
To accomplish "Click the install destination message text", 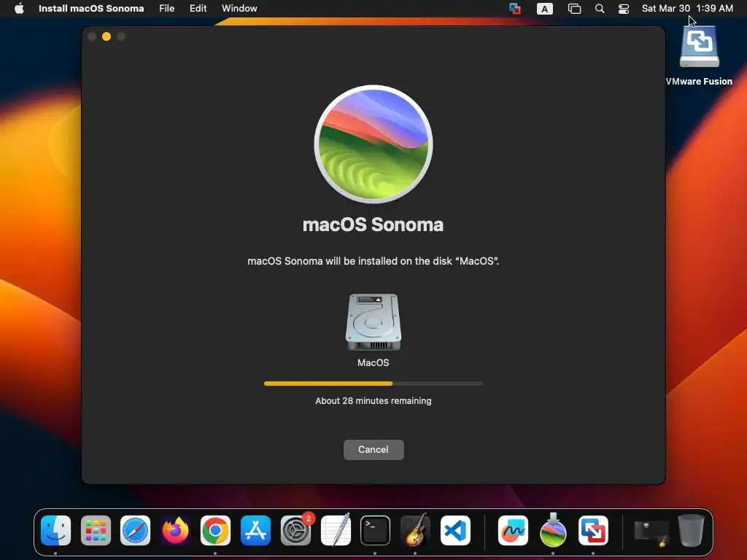I will (x=373, y=261).
